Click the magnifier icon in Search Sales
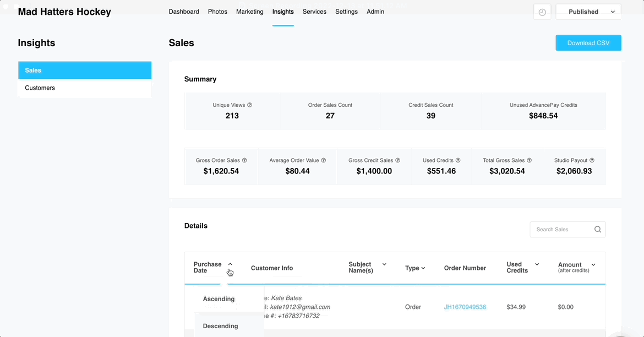 [597, 230]
